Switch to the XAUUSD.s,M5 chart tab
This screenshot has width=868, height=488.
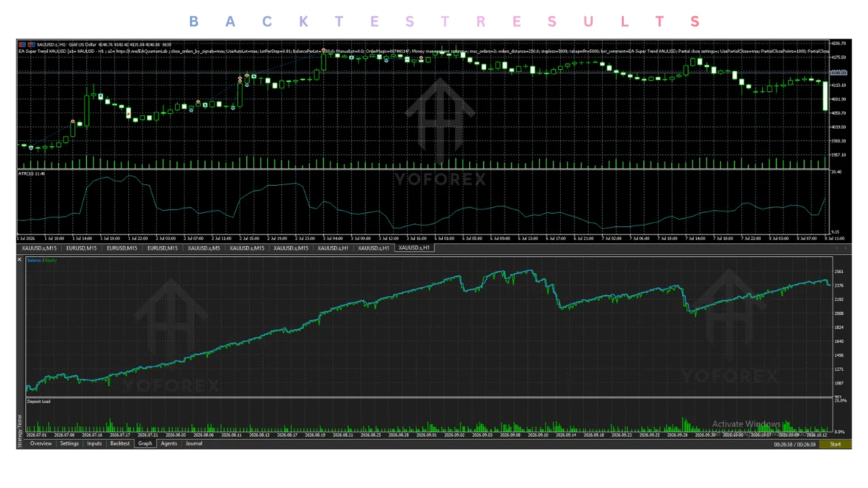click(x=203, y=248)
